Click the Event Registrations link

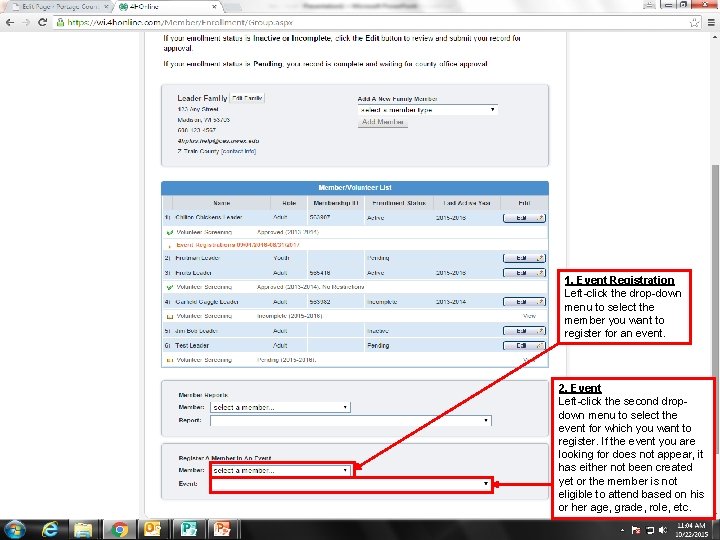pos(237,245)
